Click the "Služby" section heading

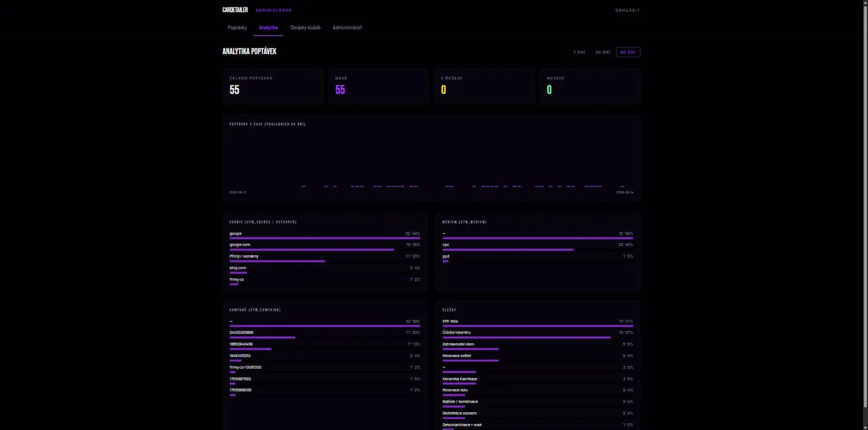[449, 310]
